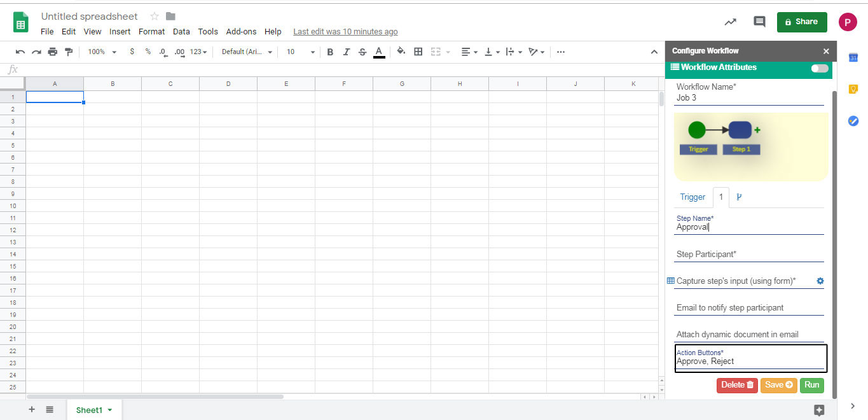Open the borders tool
Screen dimensions: 868x420
click(x=418, y=52)
